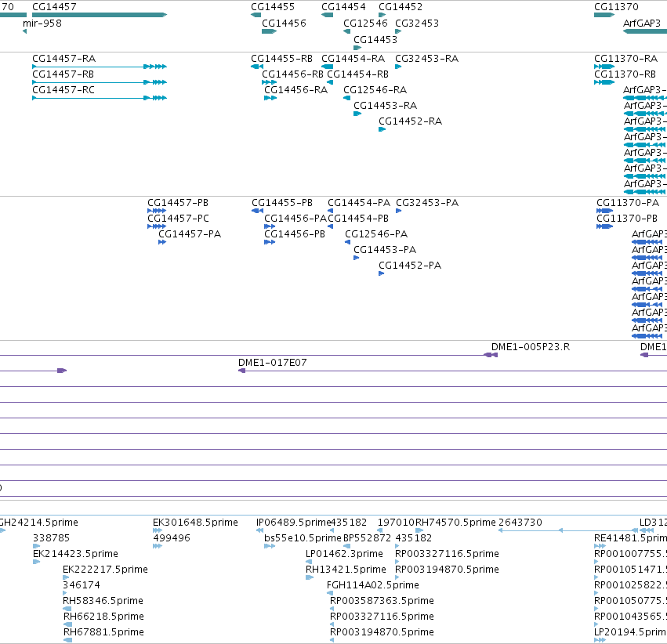
Task: Click transcript CG14456-RA
Action: [295, 89]
